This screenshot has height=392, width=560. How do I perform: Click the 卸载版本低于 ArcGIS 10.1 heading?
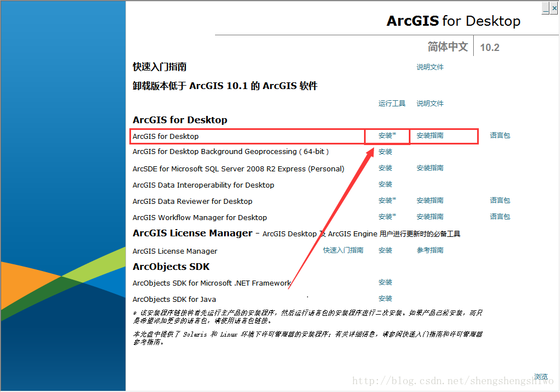click(x=225, y=86)
